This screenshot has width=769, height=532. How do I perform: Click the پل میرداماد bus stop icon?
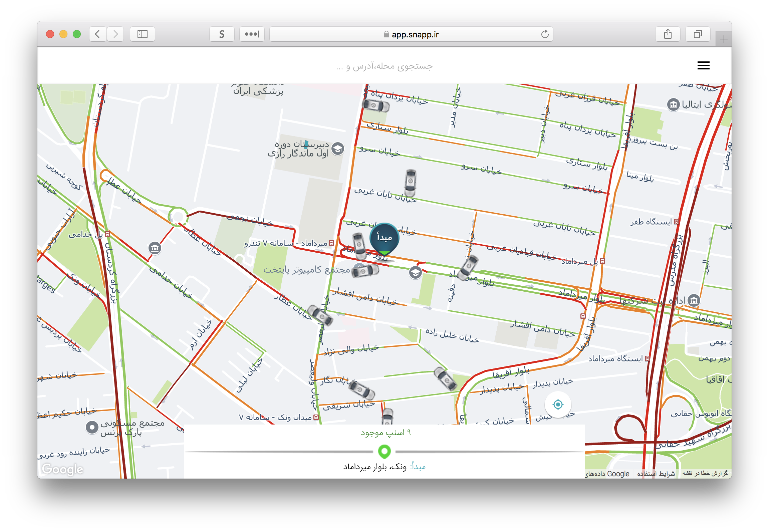coord(602,261)
